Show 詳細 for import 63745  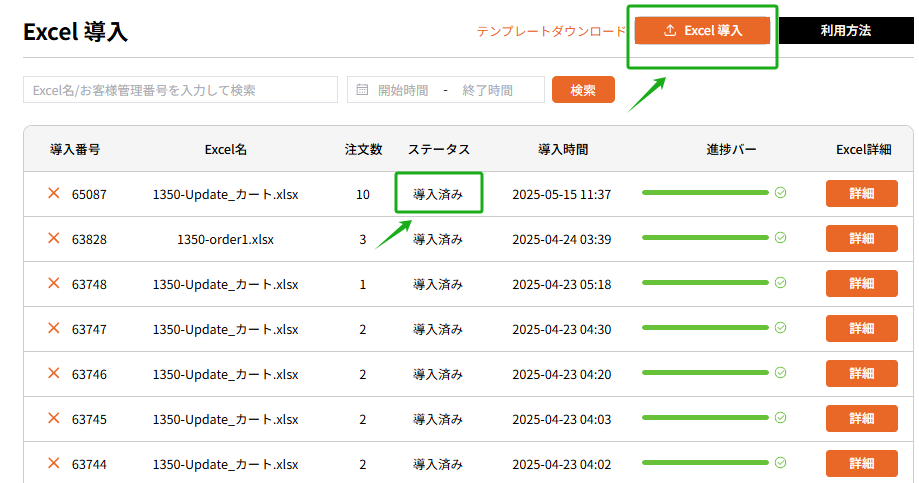(862, 419)
